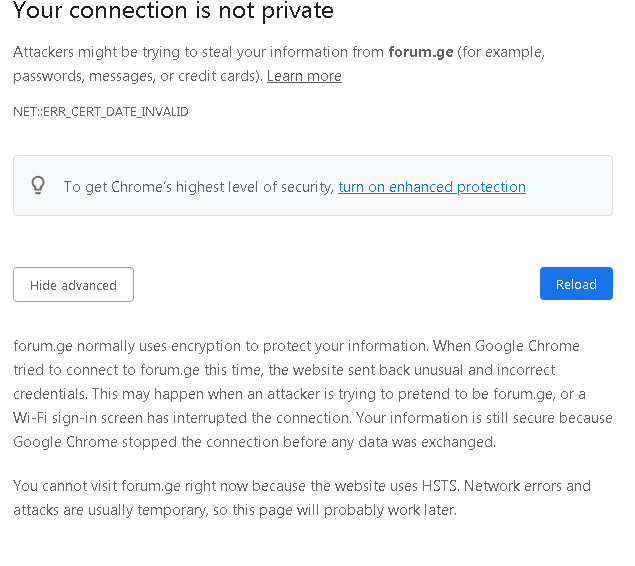Click the NET::ERR_CERT_DATE_INVALID error code
Screen dimensions: 635x566
[x=101, y=112]
